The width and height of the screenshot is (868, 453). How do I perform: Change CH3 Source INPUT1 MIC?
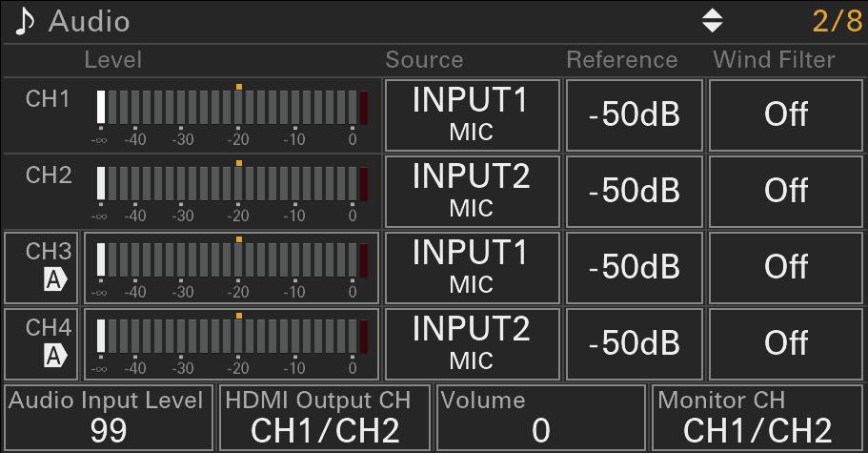[472, 267]
